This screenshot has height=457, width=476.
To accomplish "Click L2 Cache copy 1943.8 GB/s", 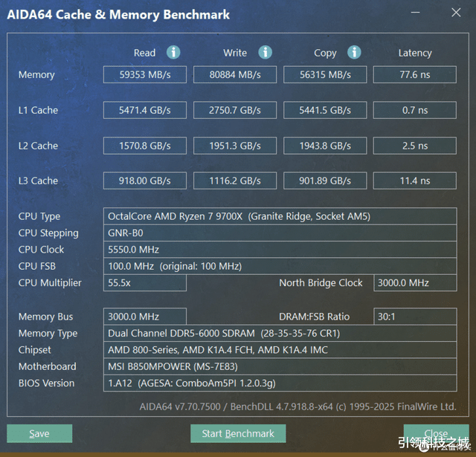I will click(x=325, y=146).
